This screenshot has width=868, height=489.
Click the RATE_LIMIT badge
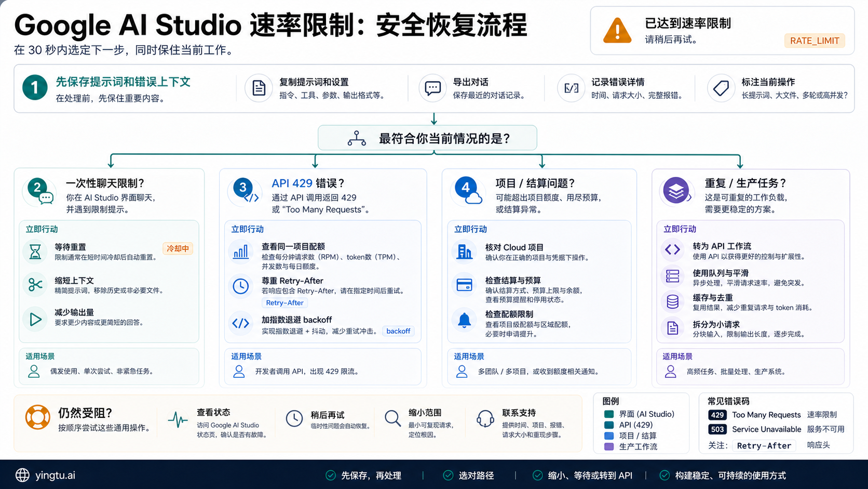click(x=815, y=41)
